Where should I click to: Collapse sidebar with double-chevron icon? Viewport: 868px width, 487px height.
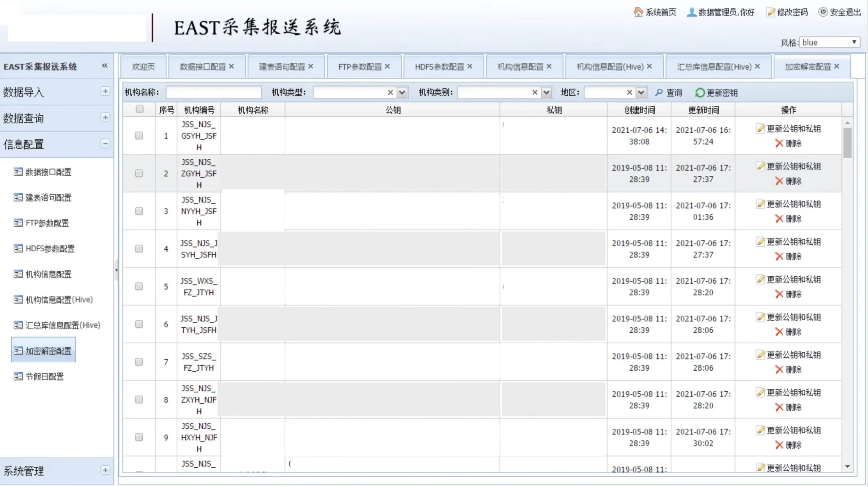coord(105,66)
